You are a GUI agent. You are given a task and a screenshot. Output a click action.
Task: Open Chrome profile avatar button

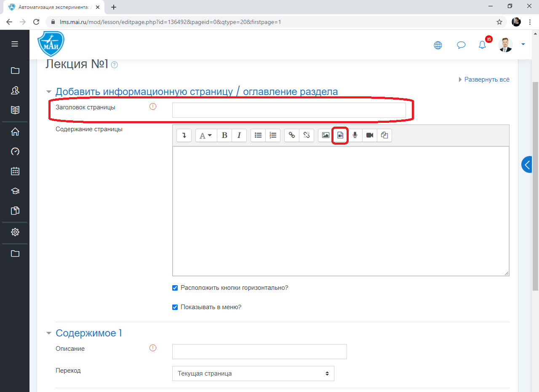point(516,22)
